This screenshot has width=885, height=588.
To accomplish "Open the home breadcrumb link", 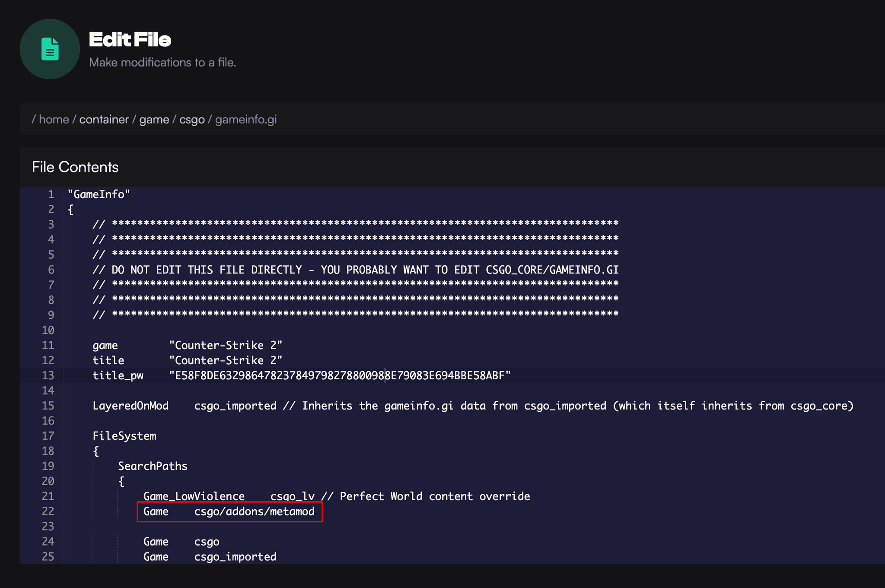I will 54,119.
